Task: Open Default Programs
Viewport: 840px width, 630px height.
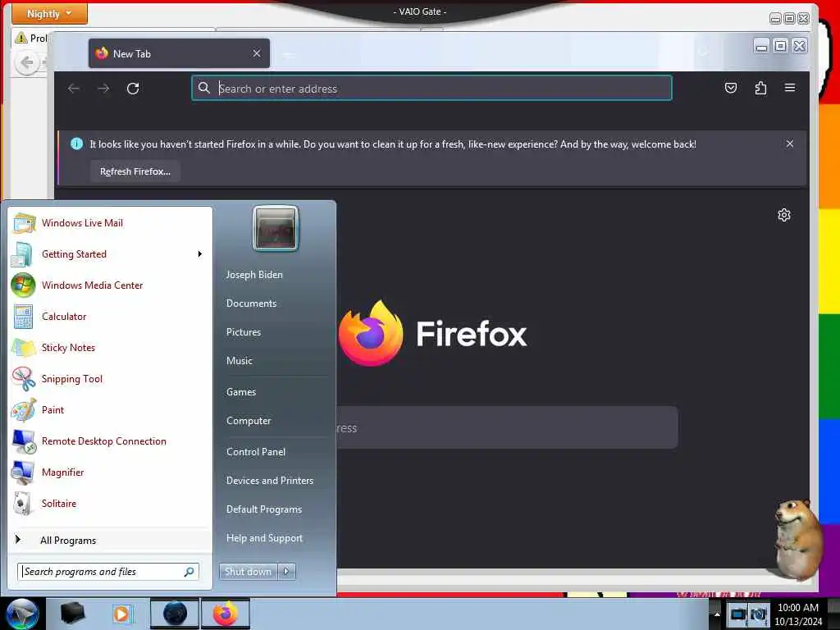Action: pyautogui.click(x=263, y=509)
